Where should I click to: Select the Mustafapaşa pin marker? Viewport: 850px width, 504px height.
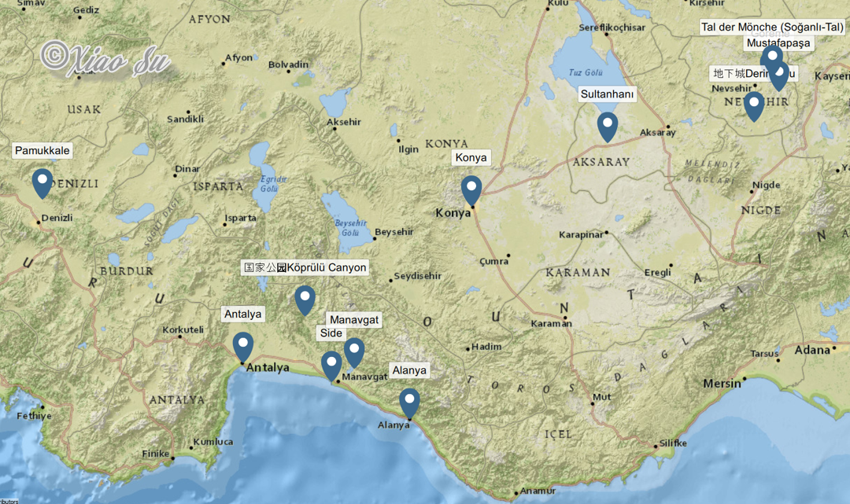pyautogui.click(x=780, y=75)
